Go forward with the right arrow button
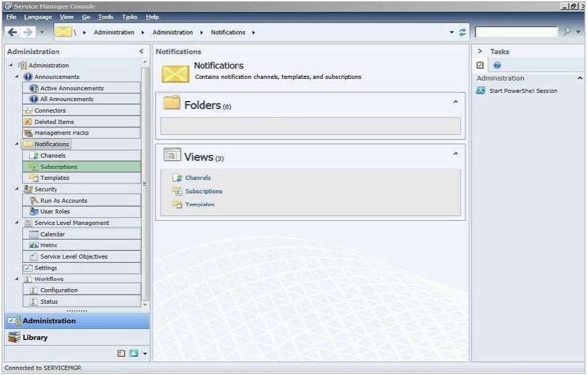The image size is (588, 375). click(27, 33)
